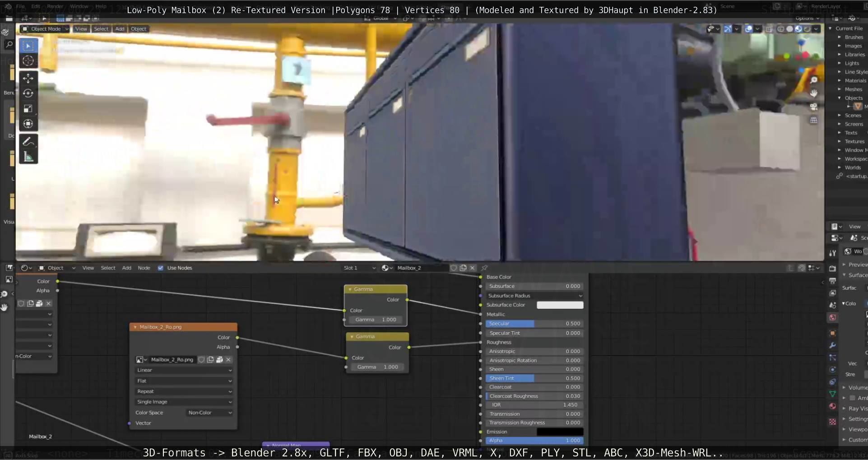Toggle wireframe viewport shading

(x=780, y=29)
